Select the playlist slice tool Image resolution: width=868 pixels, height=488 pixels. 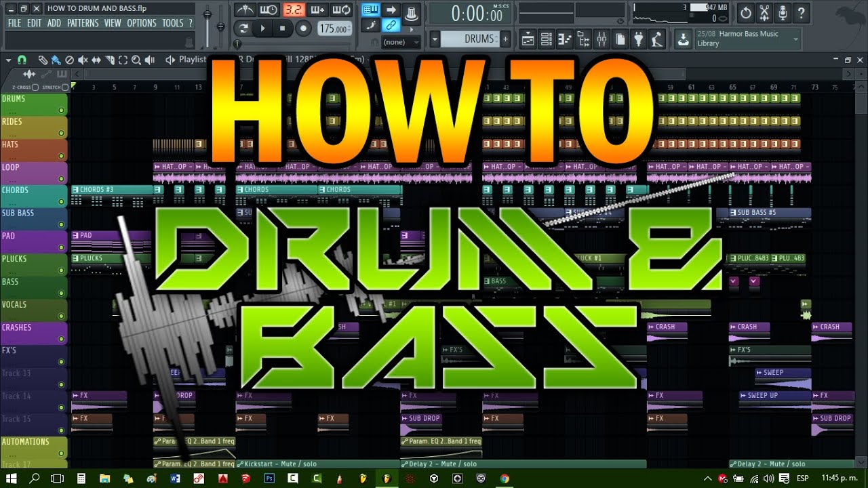[109, 60]
